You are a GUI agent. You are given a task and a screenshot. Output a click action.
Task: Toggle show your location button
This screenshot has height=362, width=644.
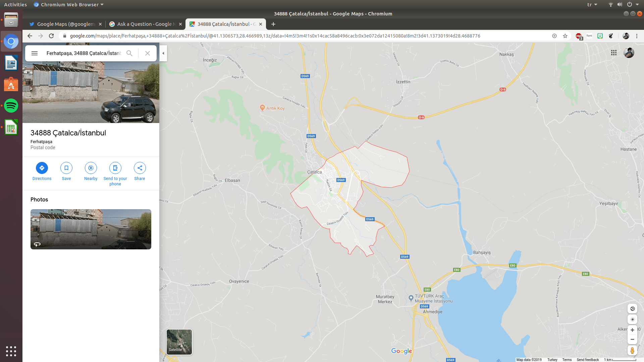coord(632,319)
